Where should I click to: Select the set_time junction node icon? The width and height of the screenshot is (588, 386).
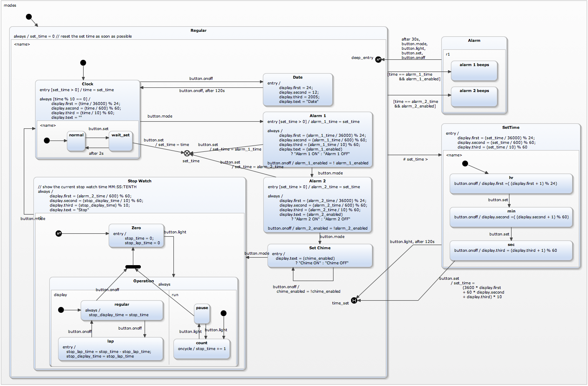pyautogui.click(x=186, y=153)
